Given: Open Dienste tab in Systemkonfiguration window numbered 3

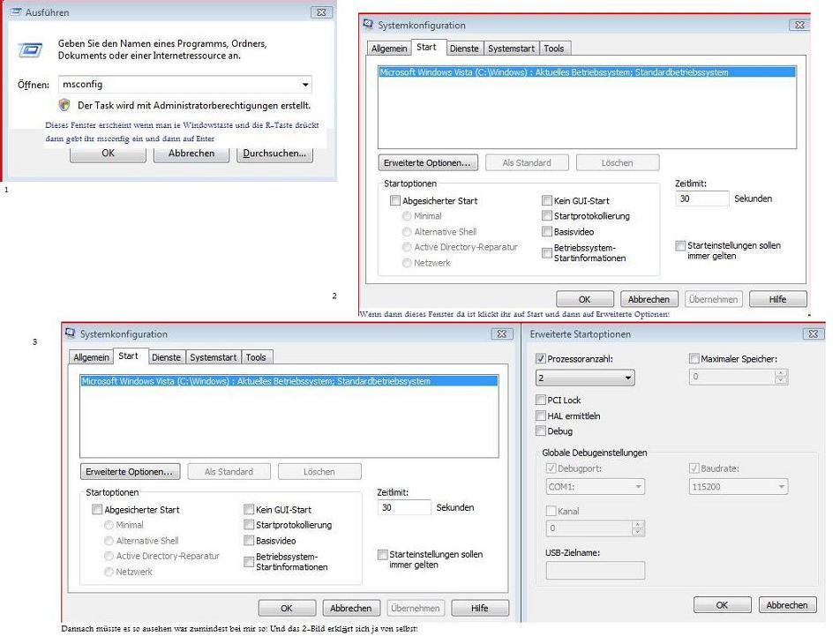Looking at the screenshot, I should 166,356.
